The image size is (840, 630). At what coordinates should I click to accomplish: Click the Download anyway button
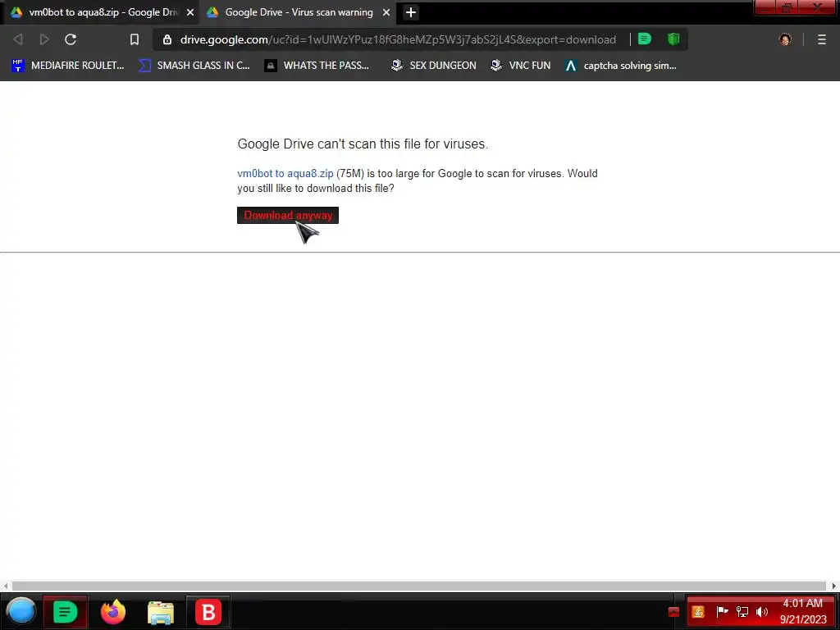point(288,216)
